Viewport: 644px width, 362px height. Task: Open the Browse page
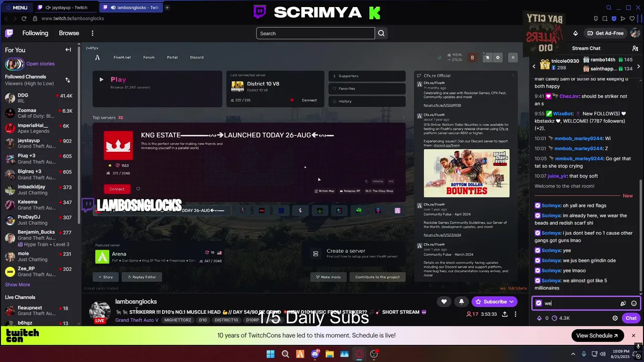pos(69,33)
